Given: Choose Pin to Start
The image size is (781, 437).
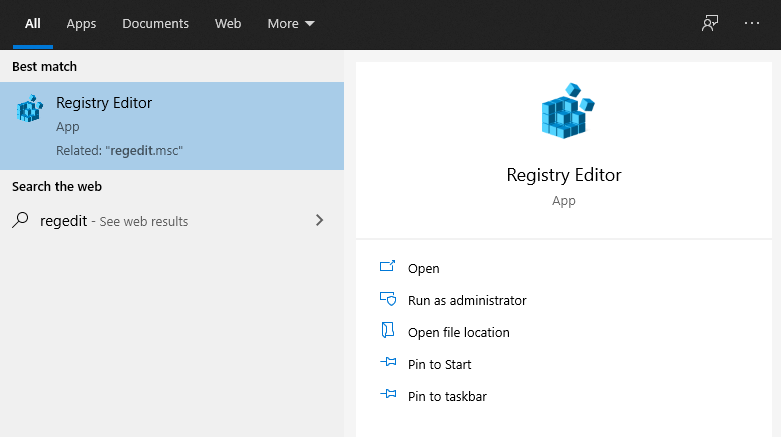Looking at the screenshot, I should tap(439, 364).
